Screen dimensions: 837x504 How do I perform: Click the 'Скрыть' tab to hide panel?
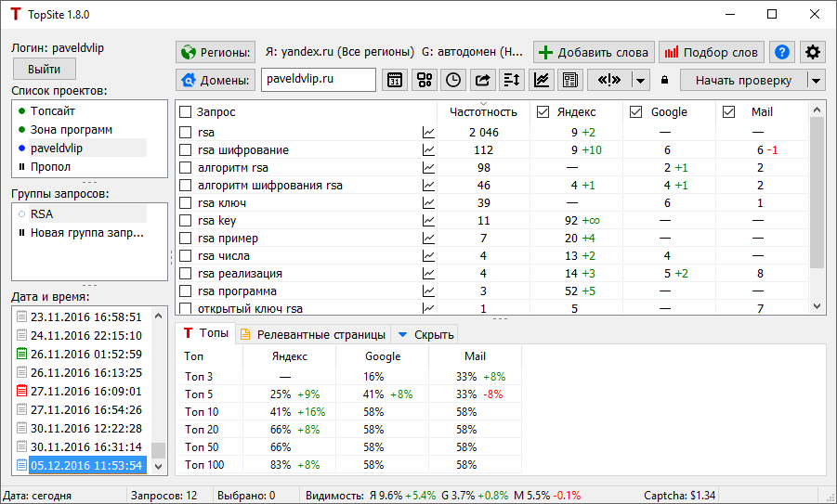click(x=425, y=334)
